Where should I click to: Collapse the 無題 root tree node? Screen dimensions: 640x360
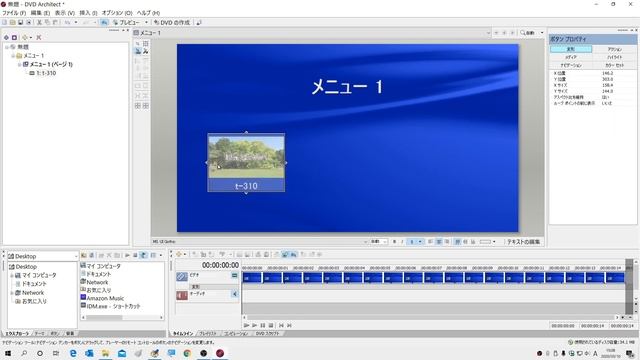[7, 47]
